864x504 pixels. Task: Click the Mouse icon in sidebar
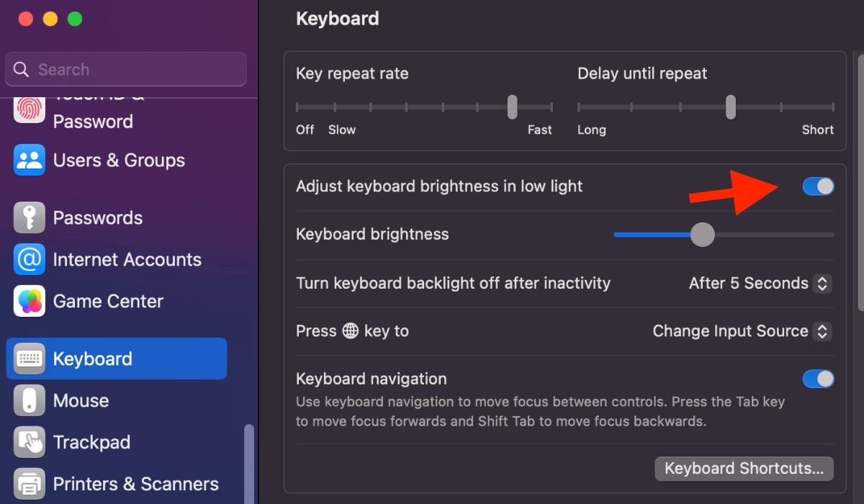[30, 401]
